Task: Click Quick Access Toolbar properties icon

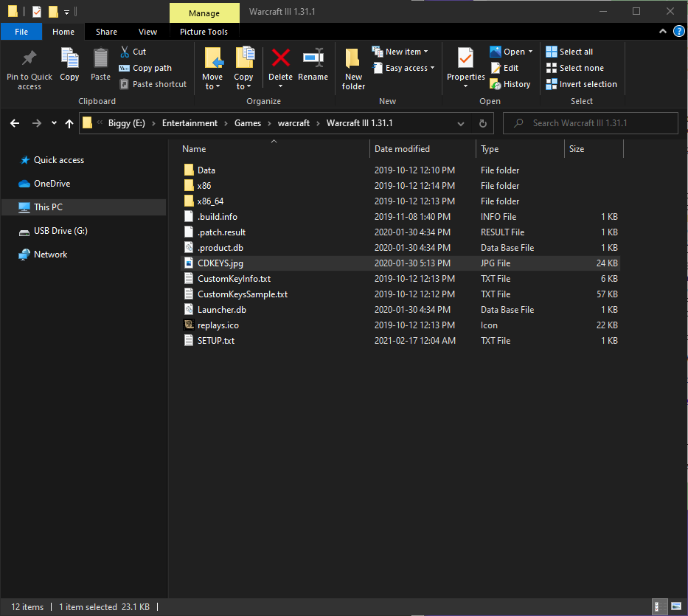Action: point(37,11)
